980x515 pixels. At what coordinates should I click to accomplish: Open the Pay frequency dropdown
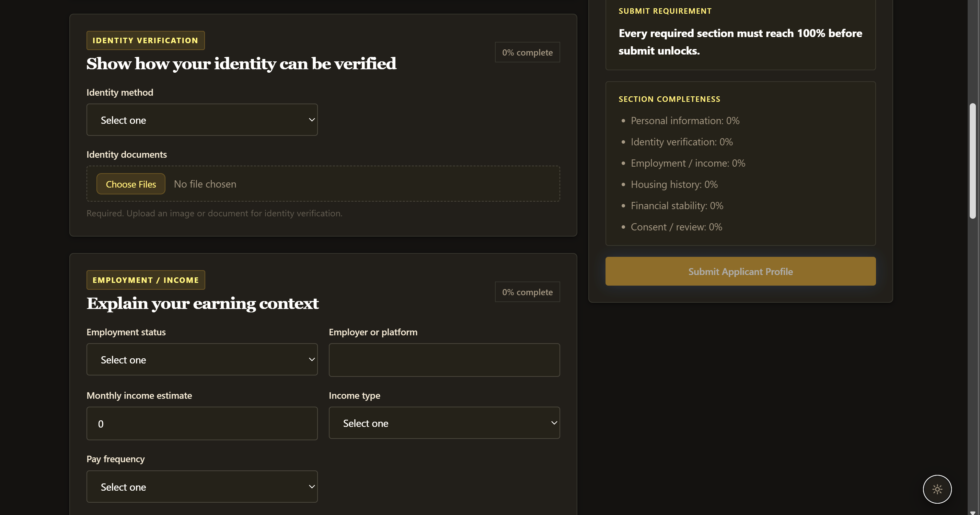201,486
